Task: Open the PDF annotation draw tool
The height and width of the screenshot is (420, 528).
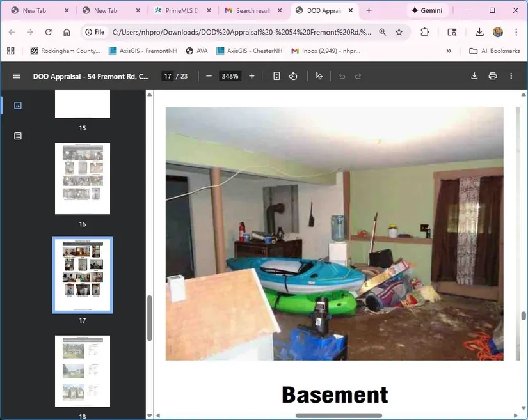Action: pyautogui.click(x=319, y=76)
